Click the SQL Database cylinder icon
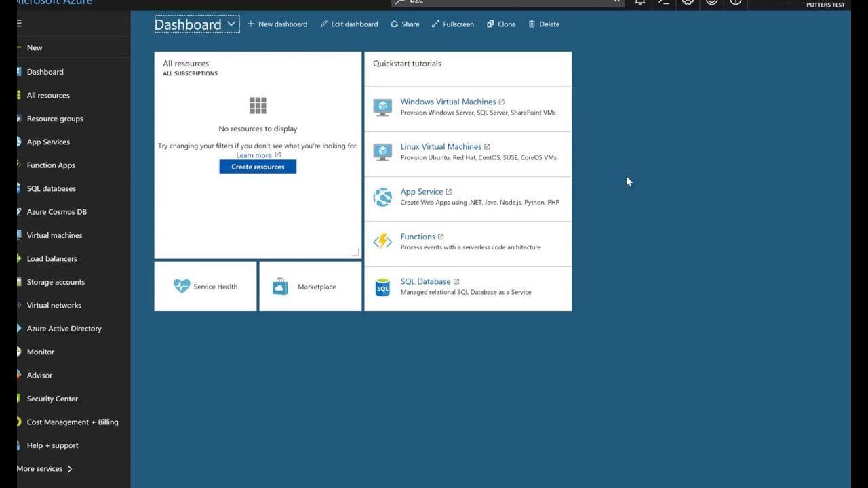Image resolution: width=868 pixels, height=488 pixels. (382, 287)
